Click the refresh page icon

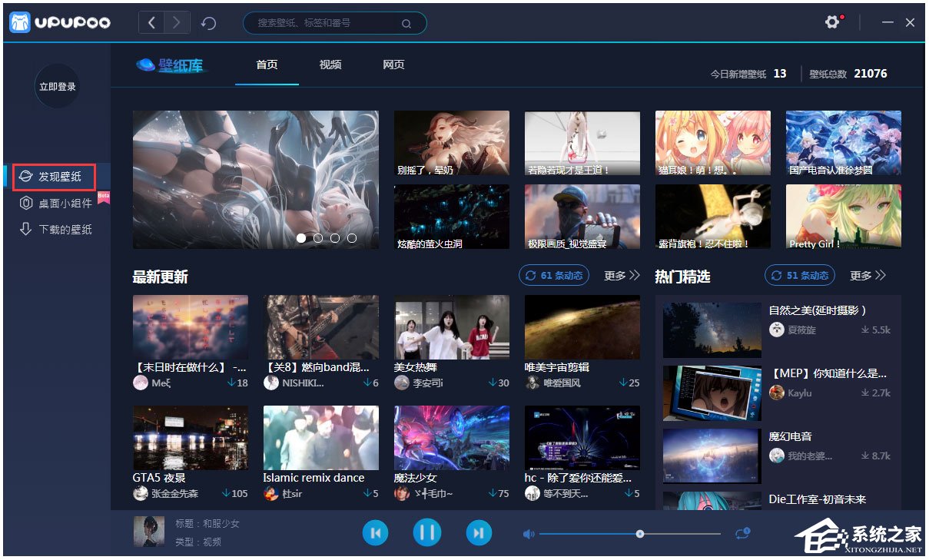(208, 23)
